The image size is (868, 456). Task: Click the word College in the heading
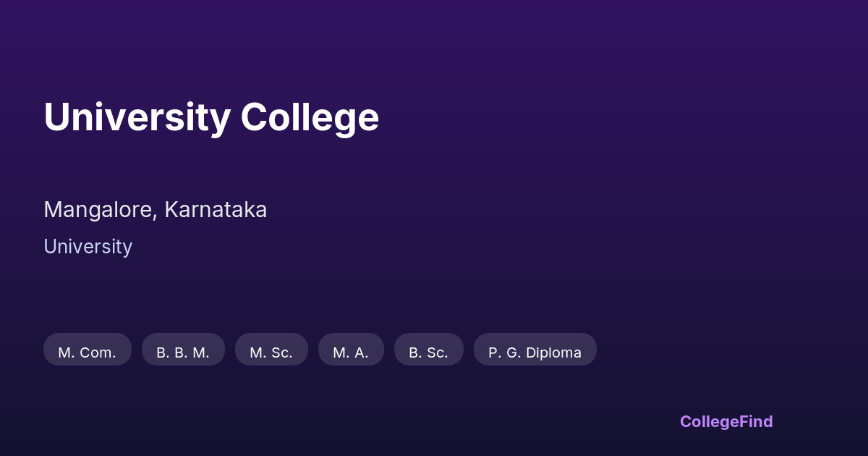click(310, 117)
